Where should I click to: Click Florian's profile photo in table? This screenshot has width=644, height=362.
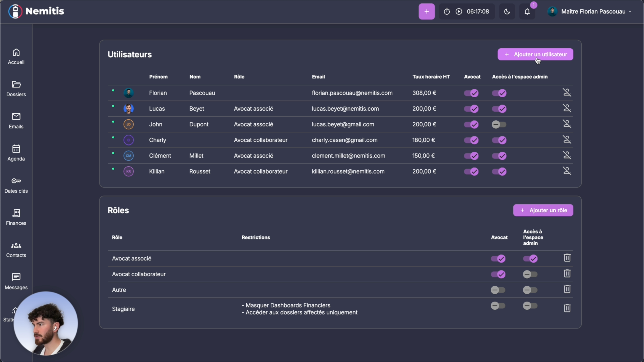point(128,93)
